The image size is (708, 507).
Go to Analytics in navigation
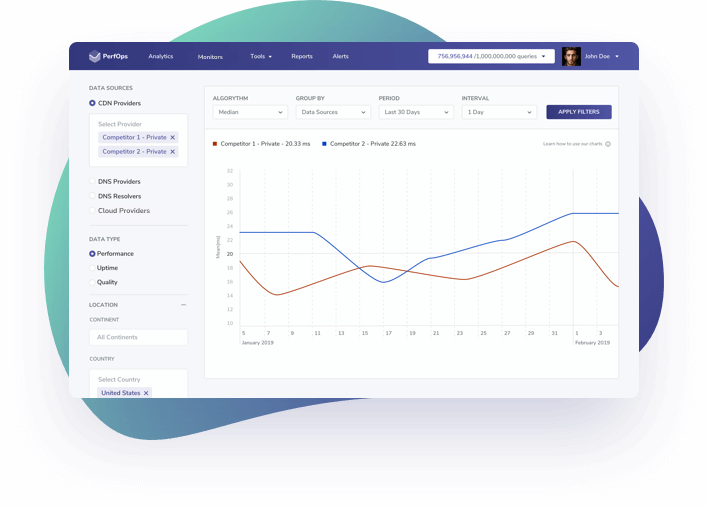[161, 56]
